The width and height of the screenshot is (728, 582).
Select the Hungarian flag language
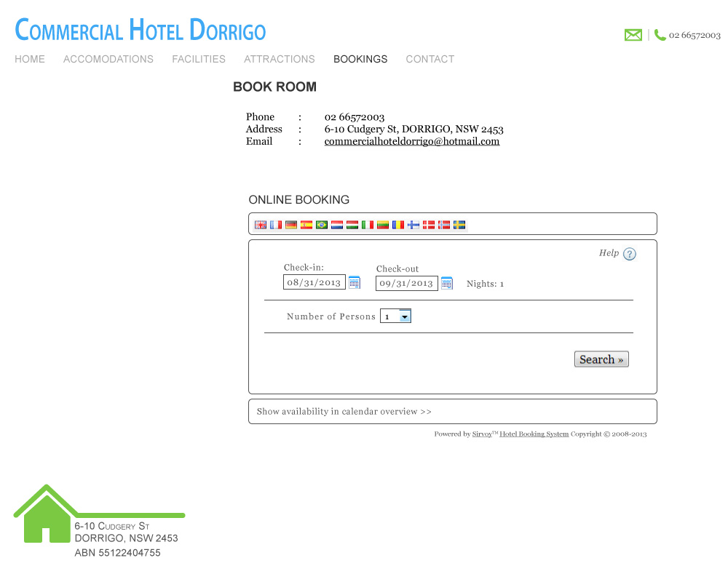click(352, 225)
